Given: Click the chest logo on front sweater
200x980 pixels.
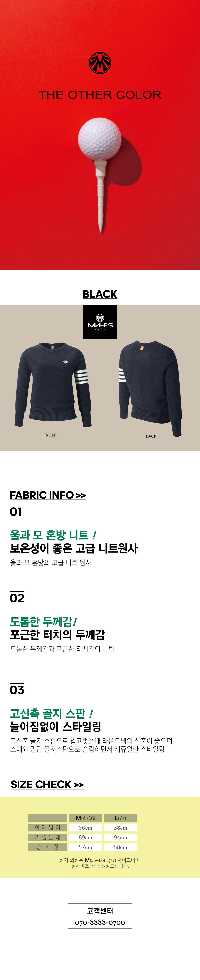Looking at the screenshot, I should tap(65, 361).
